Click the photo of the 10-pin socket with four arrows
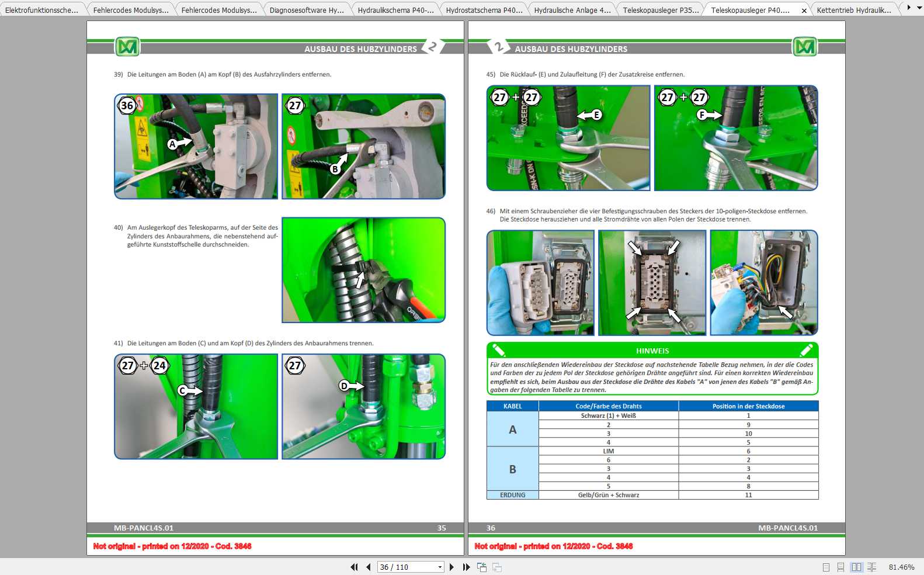This screenshot has height=575, width=924. (652, 283)
